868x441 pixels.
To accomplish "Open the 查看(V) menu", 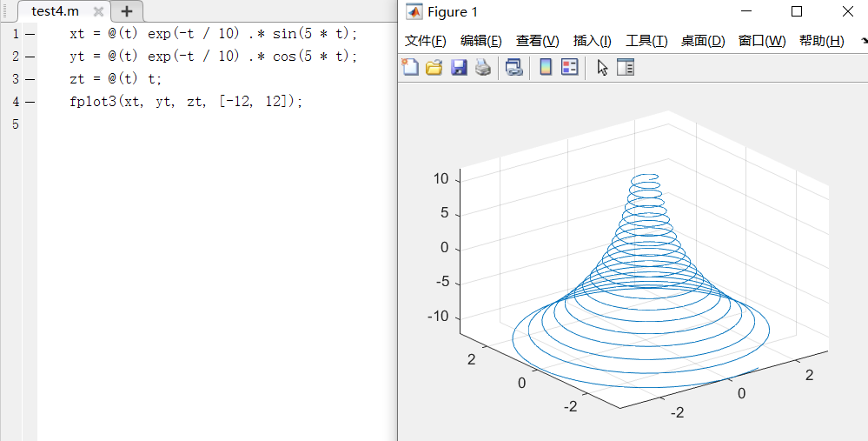I will click(538, 41).
